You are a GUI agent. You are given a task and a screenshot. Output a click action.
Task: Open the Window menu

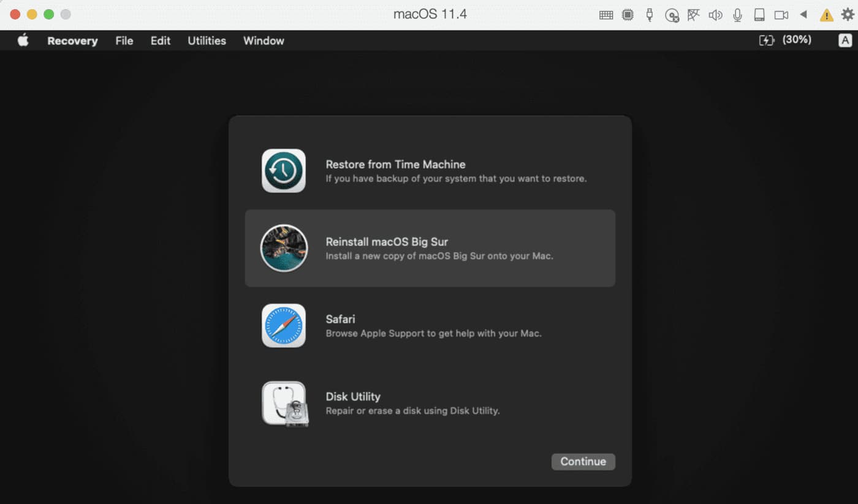click(x=264, y=40)
